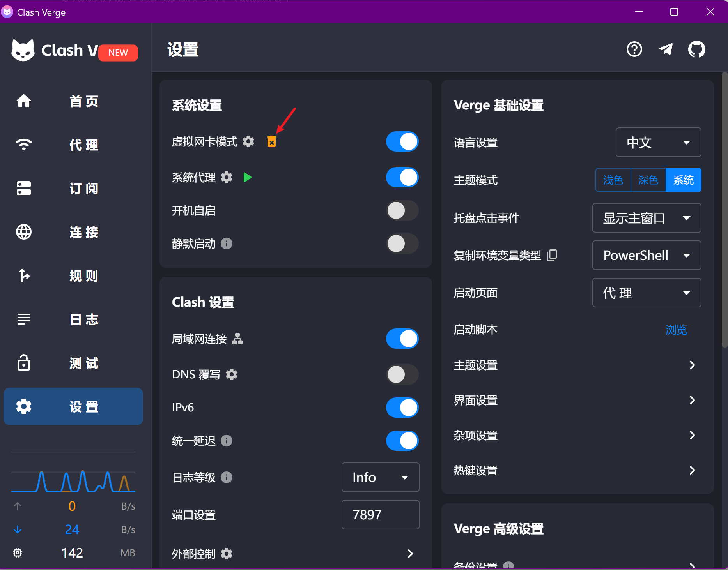This screenshot has width=728, height=570.
Task: Open the 订阅 sidebar item
Action: (73, 189)
